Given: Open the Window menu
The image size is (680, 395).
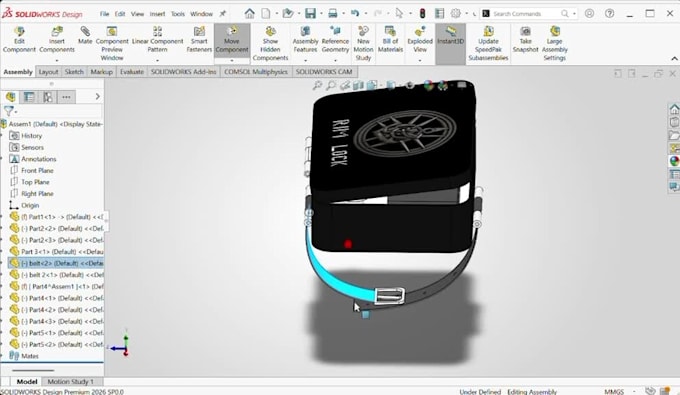Looking at the screenshot, I should (202, 14).
